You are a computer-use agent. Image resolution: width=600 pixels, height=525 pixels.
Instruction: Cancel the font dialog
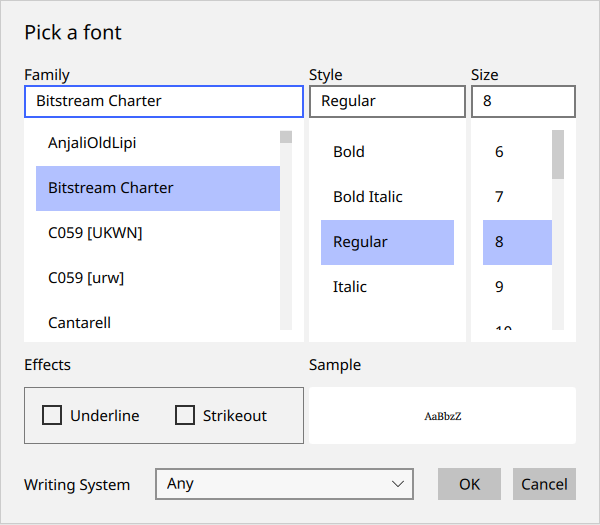tap(544, 484)
